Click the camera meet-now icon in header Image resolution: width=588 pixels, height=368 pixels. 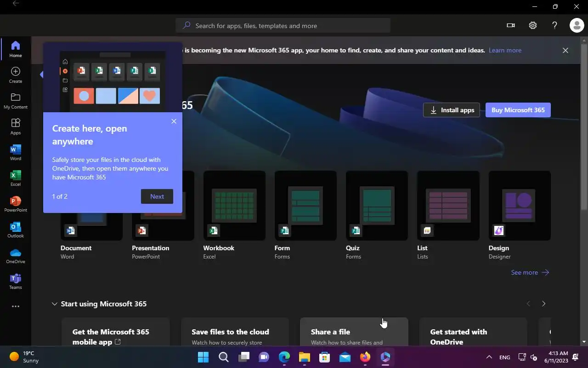pos(510,25)
